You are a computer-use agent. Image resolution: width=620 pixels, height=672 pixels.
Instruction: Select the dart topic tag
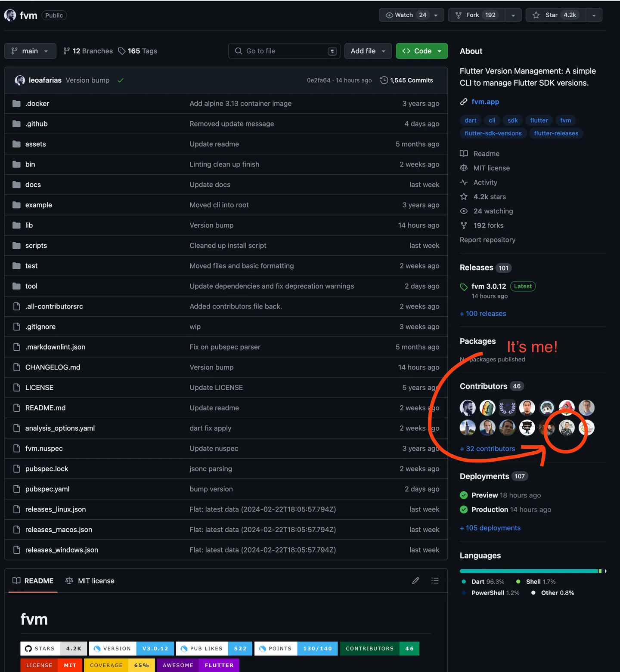(470, 120)
